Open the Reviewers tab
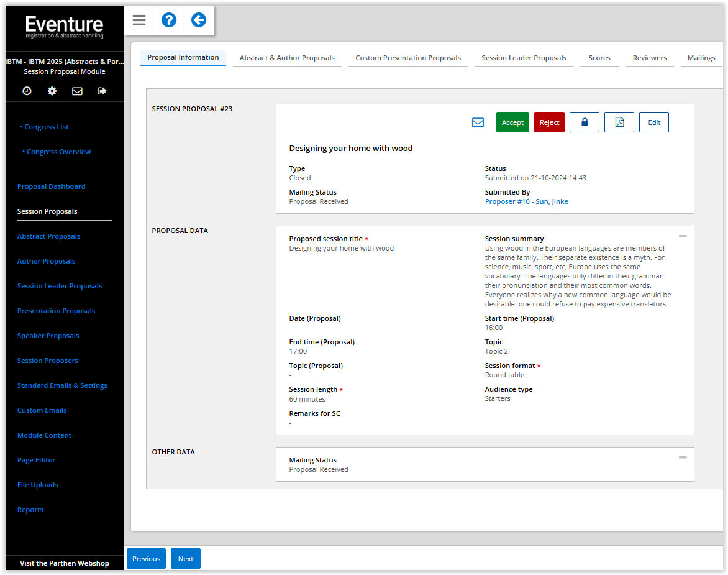The height and width of the screenshot is (575, 728). tap(650, 58)
